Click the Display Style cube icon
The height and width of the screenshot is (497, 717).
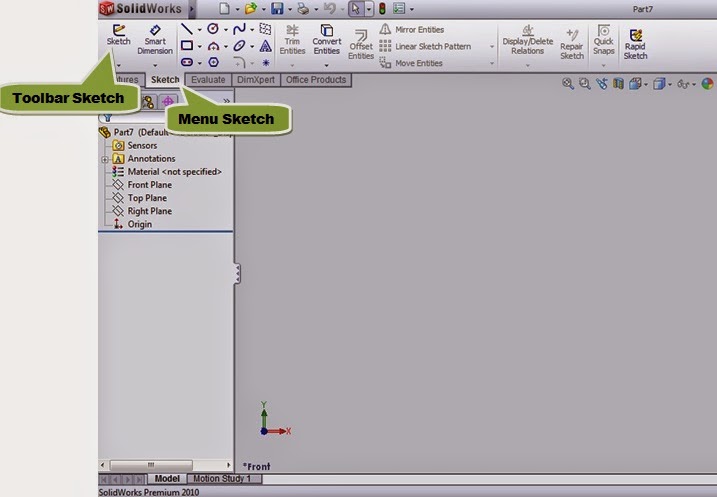[659, 84]
